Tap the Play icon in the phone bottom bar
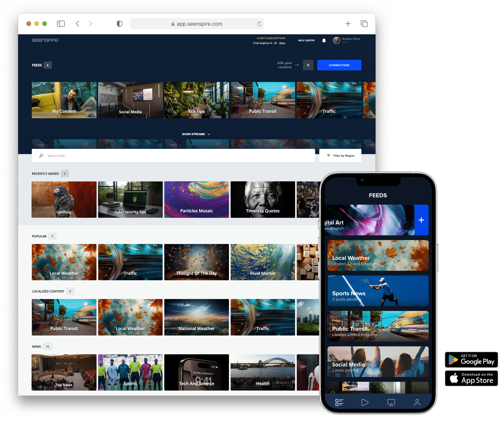The height and width of the screenshot is (426, 504). pyautogui.click(x=365, y=402)
